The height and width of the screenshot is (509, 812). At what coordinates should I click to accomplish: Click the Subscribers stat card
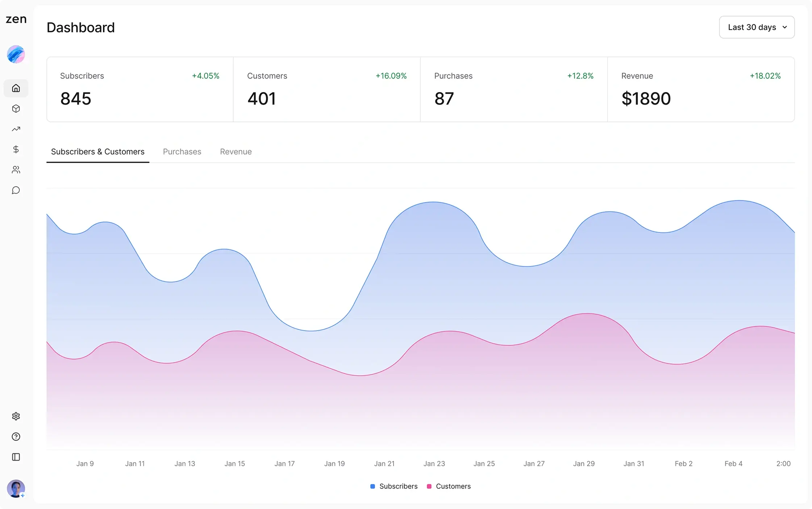point(140,89)
